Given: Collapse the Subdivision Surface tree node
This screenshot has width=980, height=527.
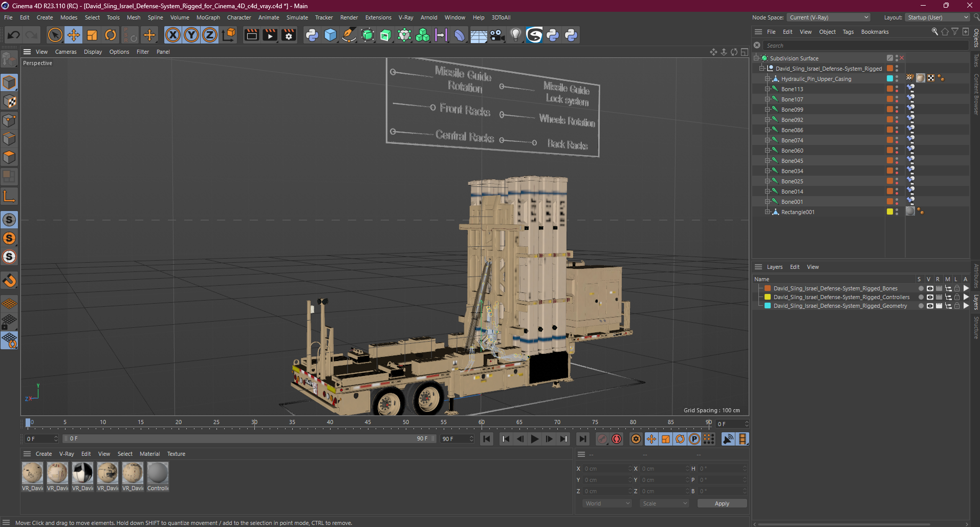Looking at the screenshot, I should click(756, 58).
